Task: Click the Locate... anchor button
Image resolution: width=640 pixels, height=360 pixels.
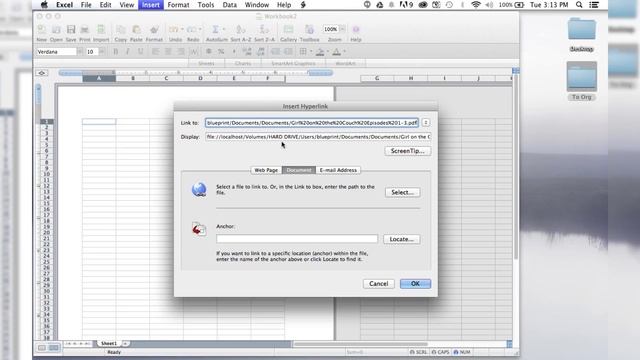Action: pyautogui.click(x=402, y=239)
